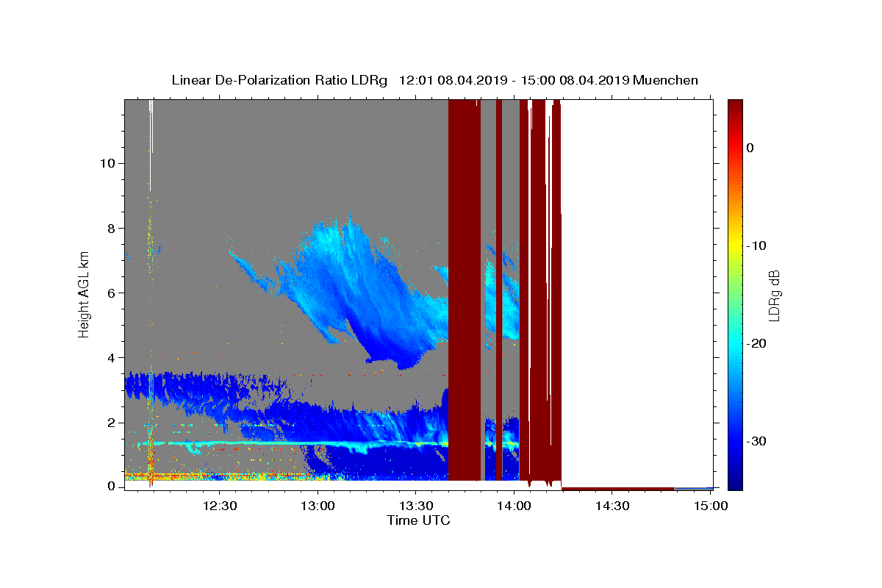Image resolution: width=882 pixels, height=588 pixels.
Task: Click the height tick label 8
Action: (x=110, y=228)
